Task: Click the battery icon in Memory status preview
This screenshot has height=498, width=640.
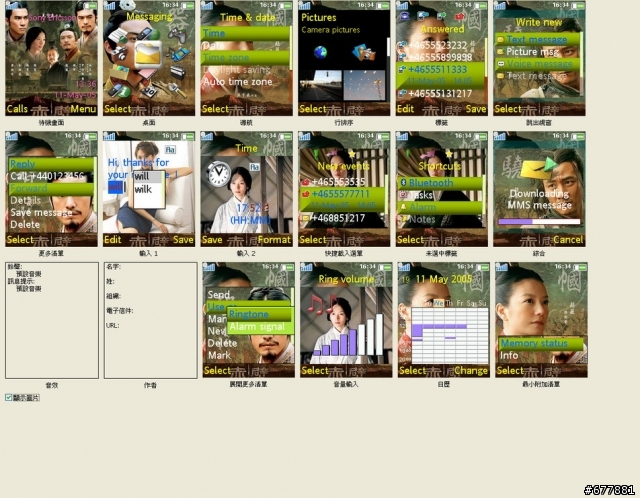Action: point(580,267)
